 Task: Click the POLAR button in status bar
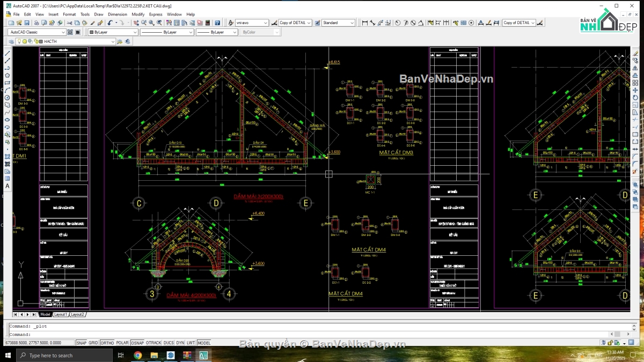click(122, 343)
